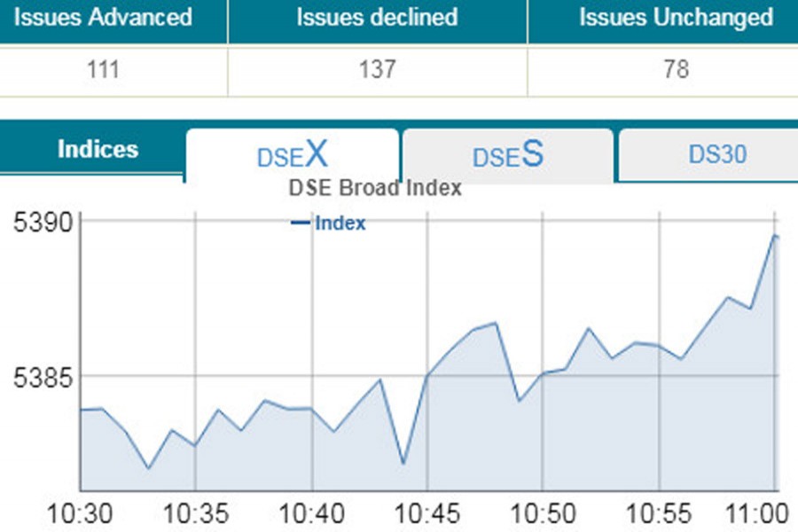
Task: Click the Indices section label
Action: 98,149
